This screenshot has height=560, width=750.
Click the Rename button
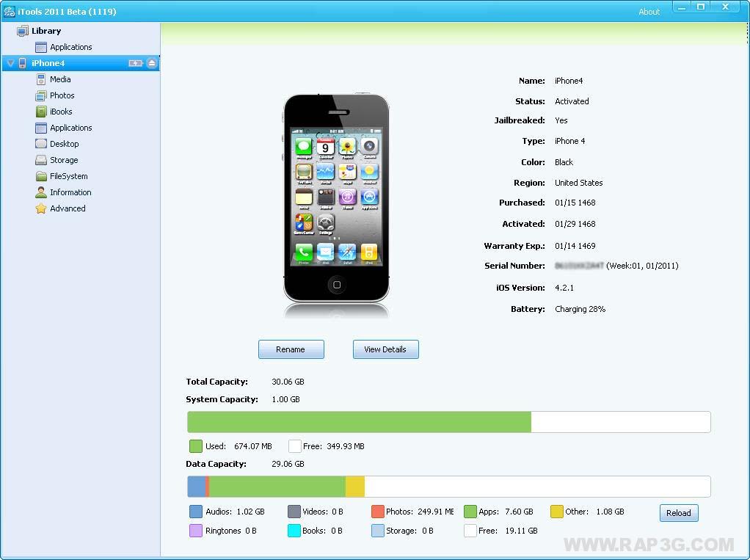291,349
